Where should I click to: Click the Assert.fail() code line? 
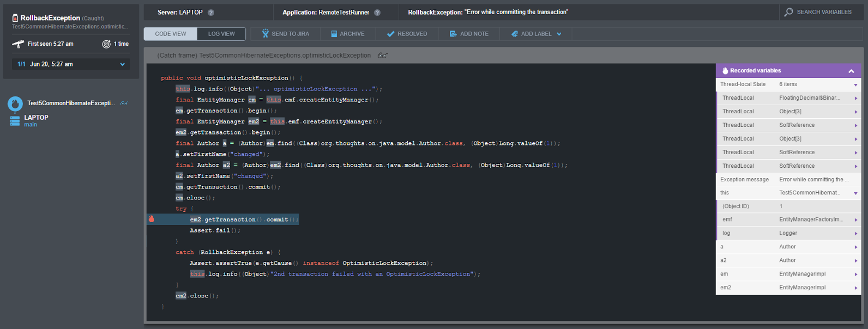tap(215, 230)
